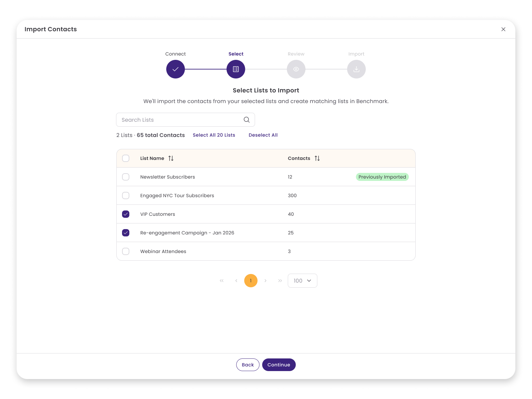Select page 1 in pagination
Screen dimensions: 532x399
pos(251,281)
